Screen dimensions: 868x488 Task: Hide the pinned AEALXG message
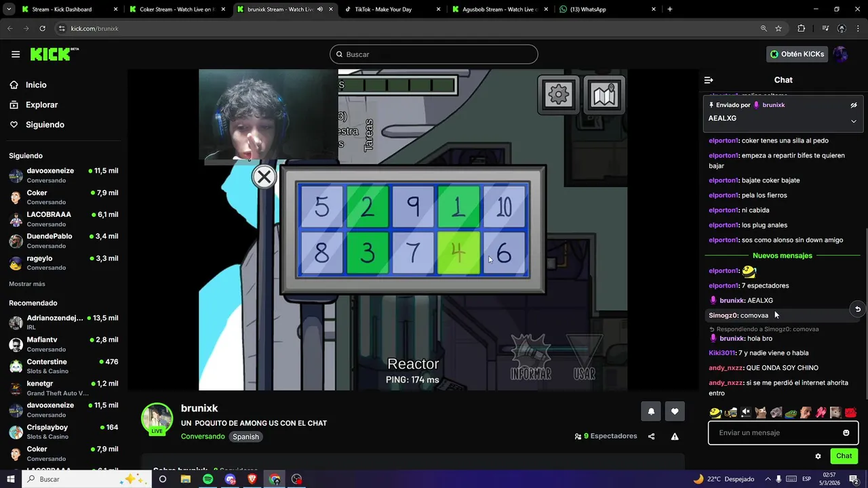coord(854,105)
